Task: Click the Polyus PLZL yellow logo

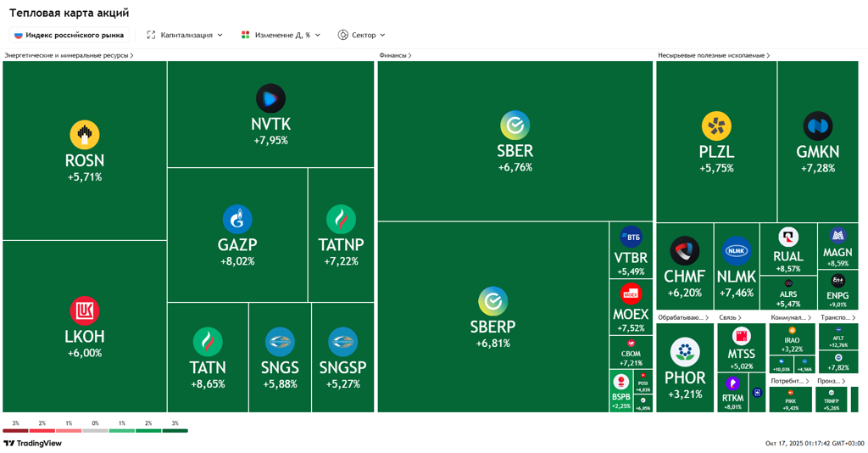Action: click(716, 126)
